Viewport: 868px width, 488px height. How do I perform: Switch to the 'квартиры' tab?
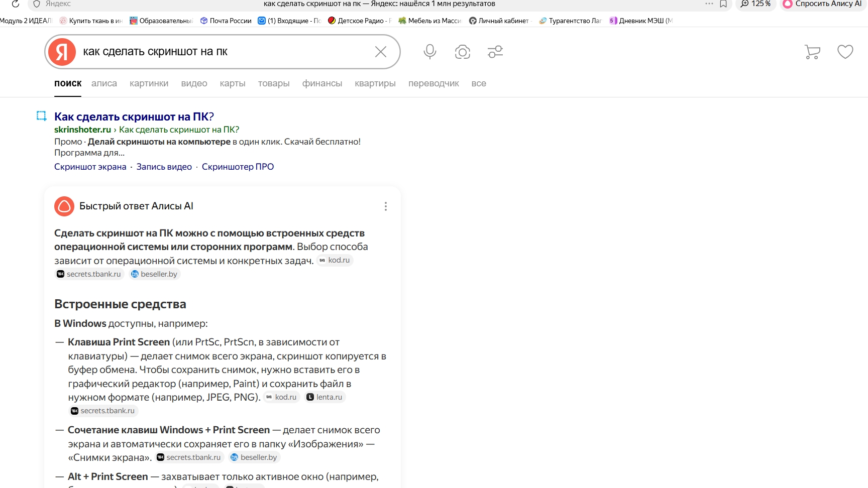coord(375,83)
